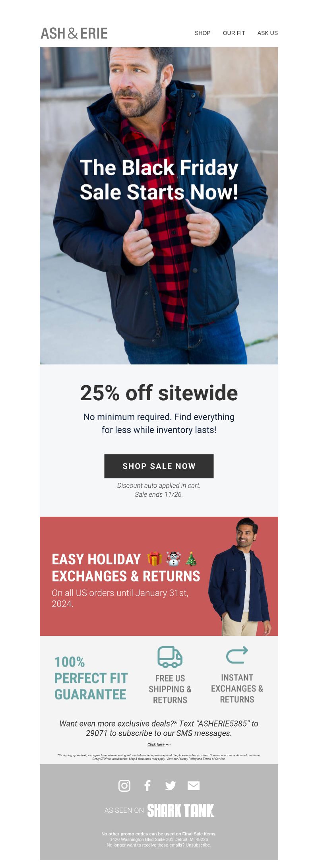Click the Ash & Erie logo
Image resolution: width=318 pixels, height=868 pixels.
(x=74, y=33)
